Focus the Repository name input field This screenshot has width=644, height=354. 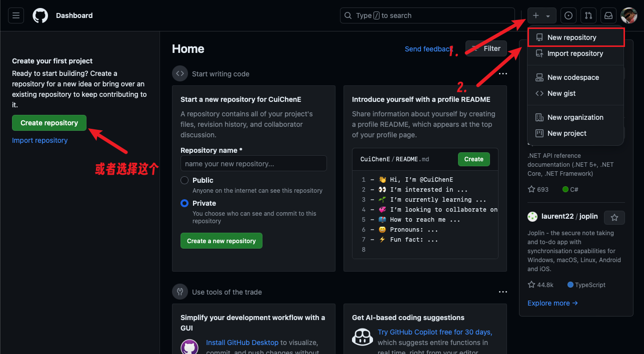coord(253,163)
